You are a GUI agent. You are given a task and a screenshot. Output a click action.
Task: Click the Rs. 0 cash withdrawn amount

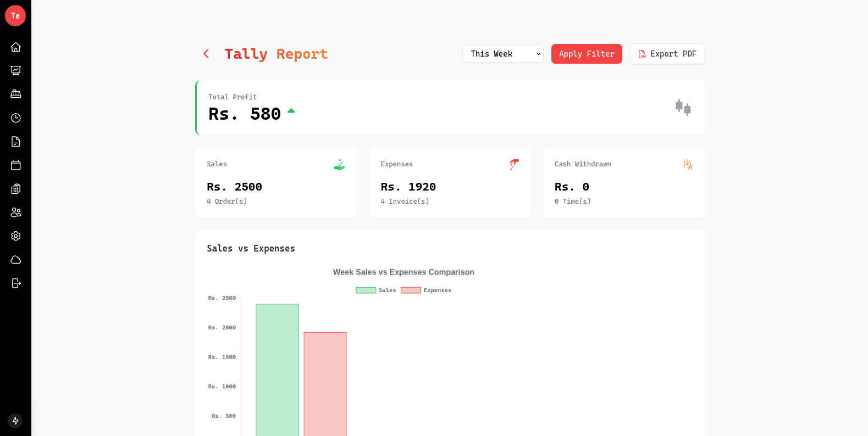pos(572,187)
